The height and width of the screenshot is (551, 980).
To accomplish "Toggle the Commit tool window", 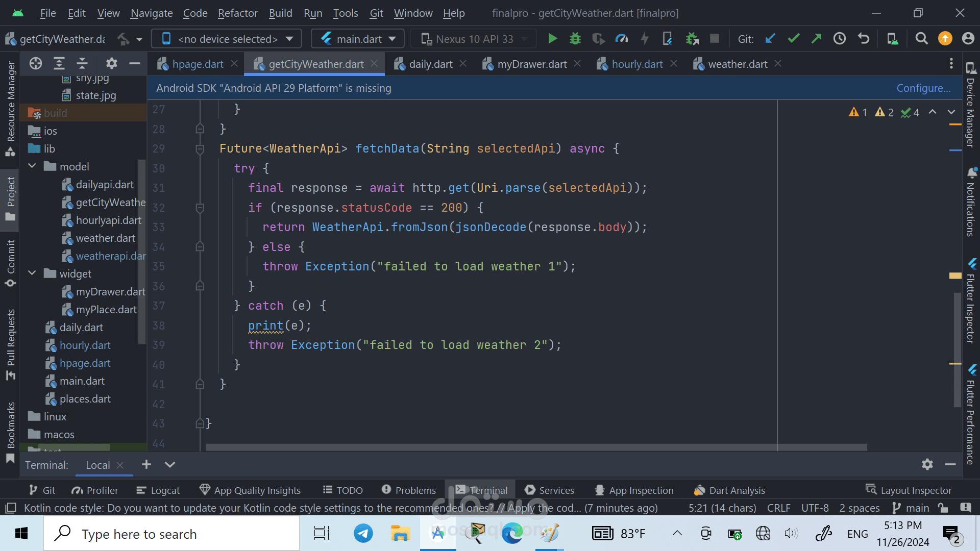I will coord(11,263).
